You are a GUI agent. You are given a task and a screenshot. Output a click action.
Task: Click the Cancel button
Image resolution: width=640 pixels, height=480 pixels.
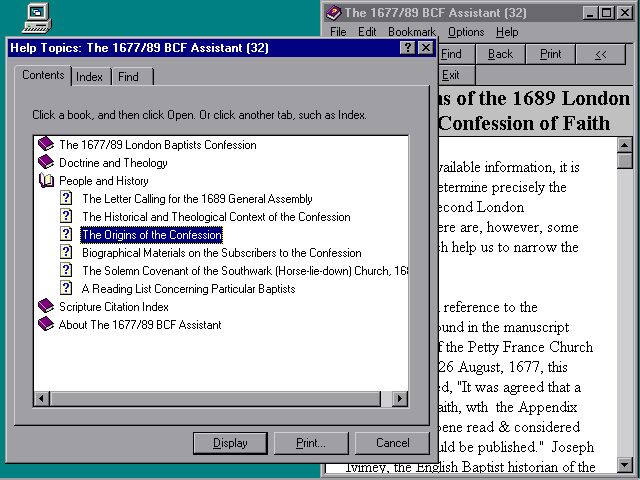click(392, 443)
